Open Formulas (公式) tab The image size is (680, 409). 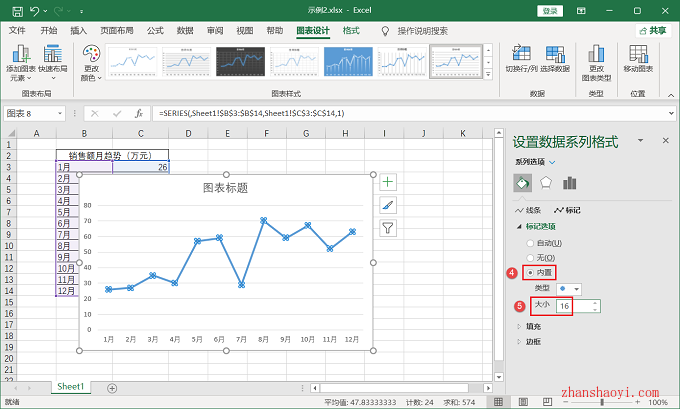tap(155, 31)
